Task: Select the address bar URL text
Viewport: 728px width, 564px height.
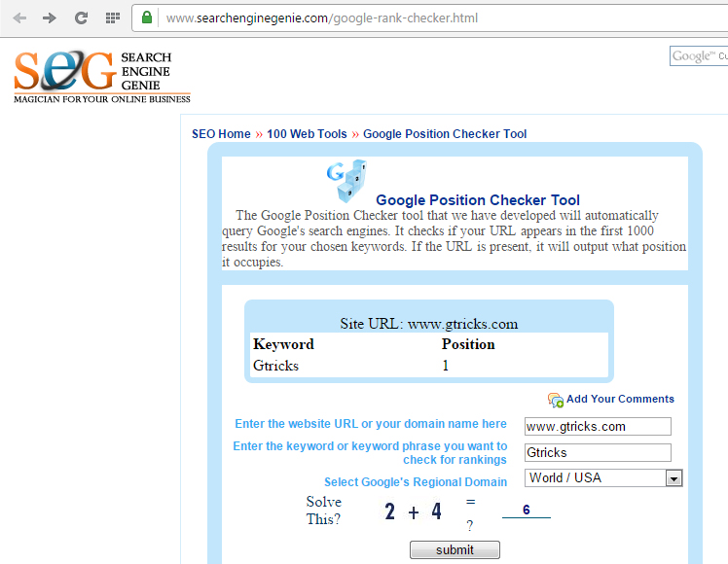Action: [322, 18]
